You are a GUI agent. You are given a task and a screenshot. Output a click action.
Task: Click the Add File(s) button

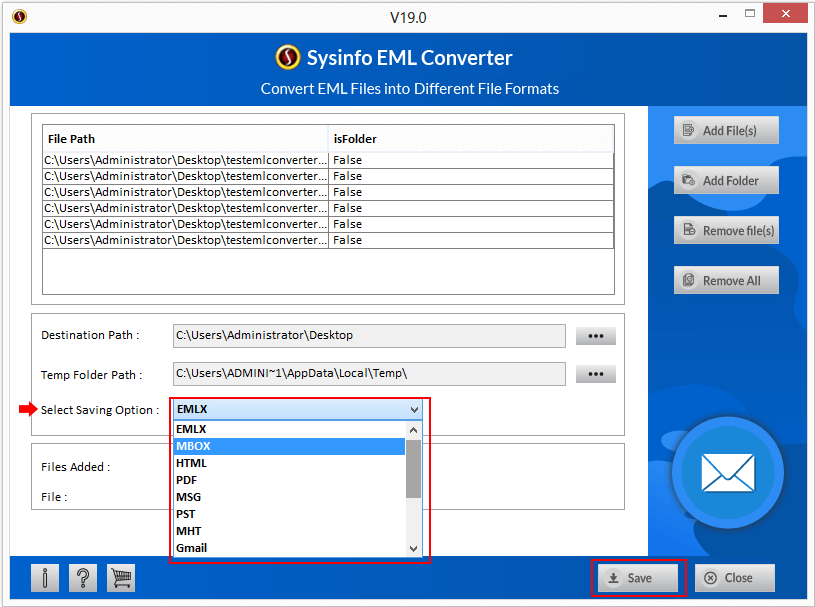[726, 130]
